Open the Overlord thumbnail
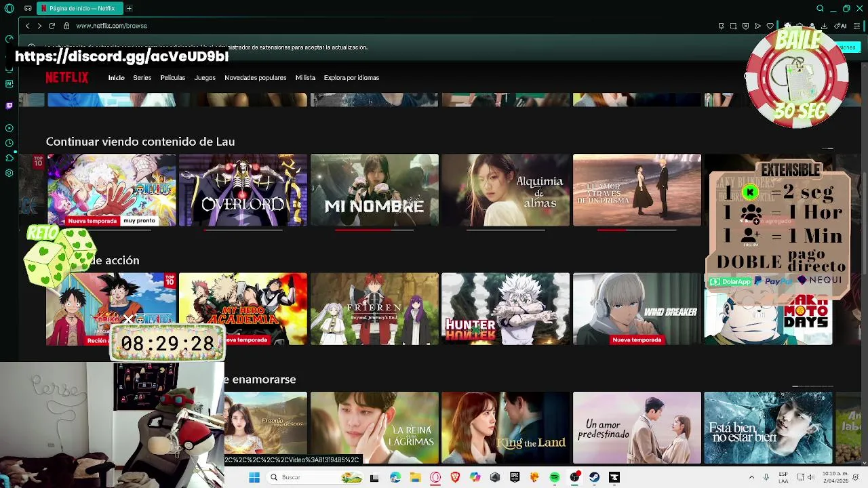Image resolution: width=868 pixels, height=488 pixels. [243, 190]
